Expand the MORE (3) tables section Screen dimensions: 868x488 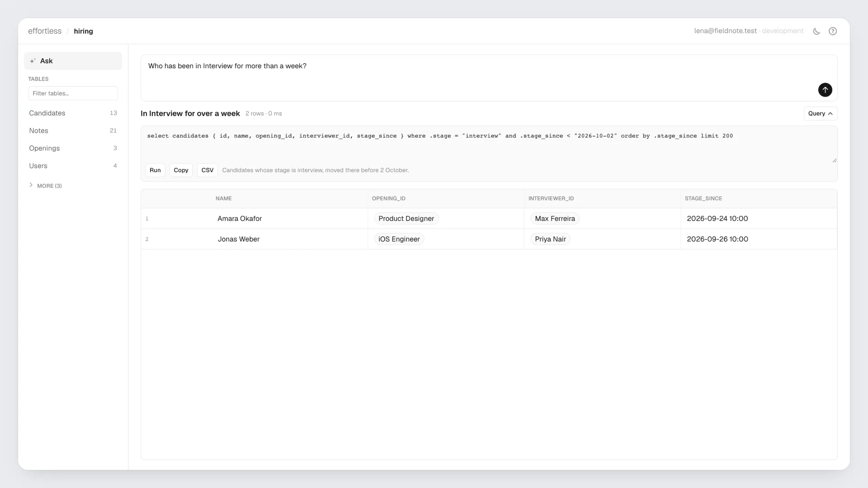pos(46,186)
